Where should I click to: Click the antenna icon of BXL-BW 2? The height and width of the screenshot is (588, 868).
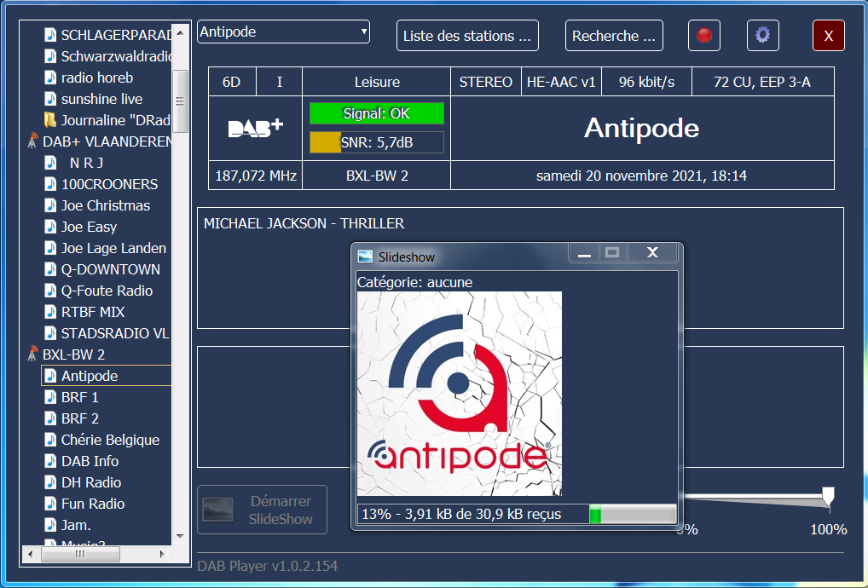(32, 354)
